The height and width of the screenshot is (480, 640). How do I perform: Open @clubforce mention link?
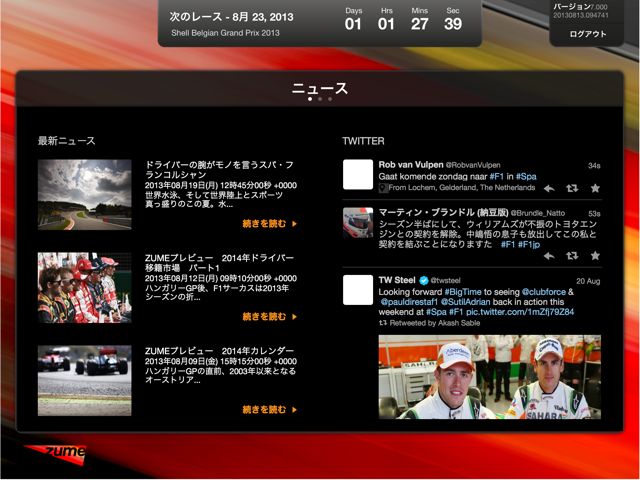tap(544, 292)
